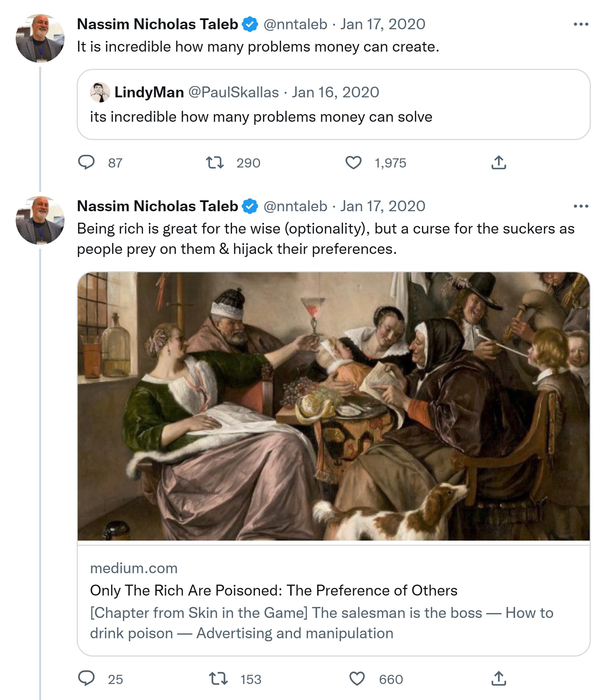Open LindyMan's quoted tweet avatar
605x700 pixels.
point(100,92)
